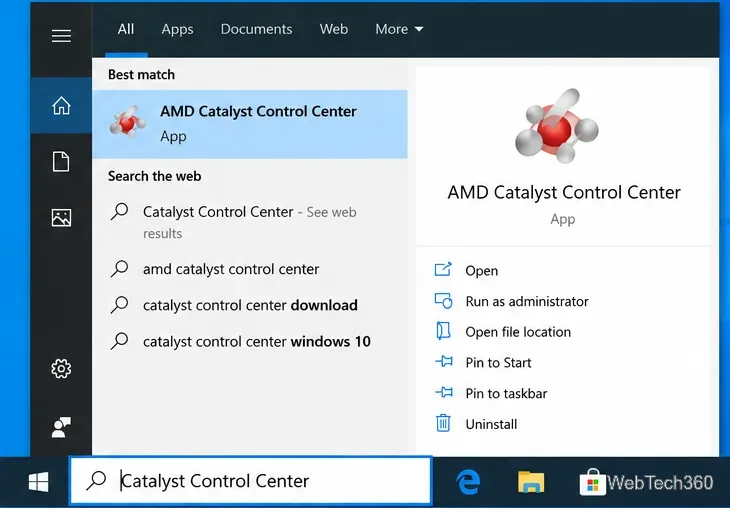Open the Windows Start button
730x508 pixels.
point(38,482)
